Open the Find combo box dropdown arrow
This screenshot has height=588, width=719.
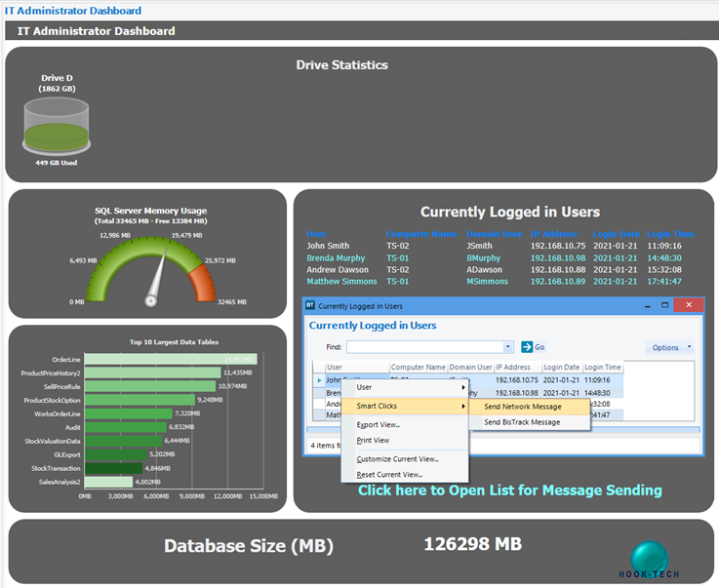click(x=507, y=347)
